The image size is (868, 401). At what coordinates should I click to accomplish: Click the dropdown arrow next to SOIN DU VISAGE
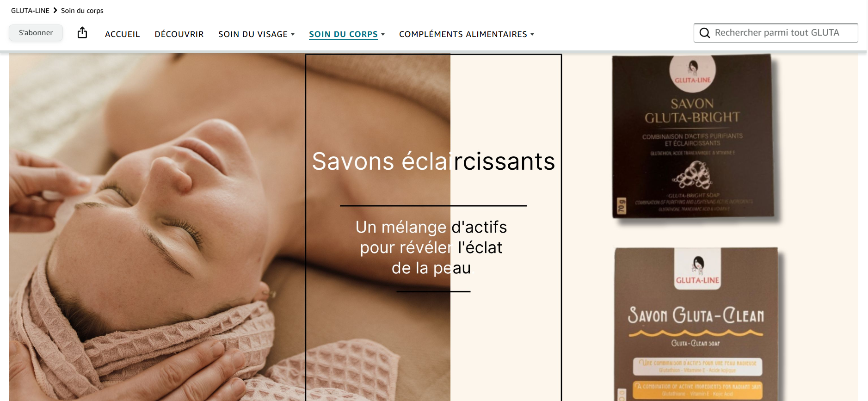293,35
